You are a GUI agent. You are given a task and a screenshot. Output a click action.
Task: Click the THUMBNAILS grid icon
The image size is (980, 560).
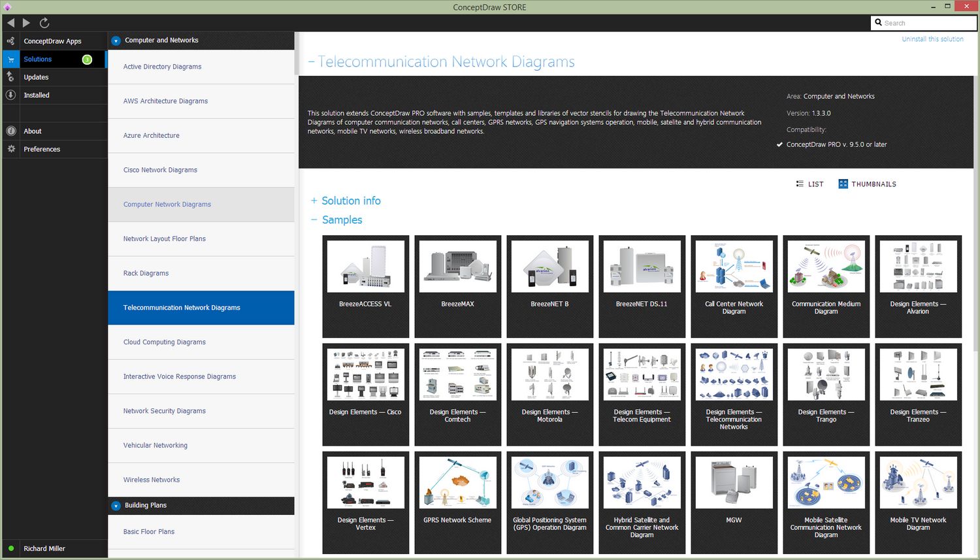(x=843, y=184)
